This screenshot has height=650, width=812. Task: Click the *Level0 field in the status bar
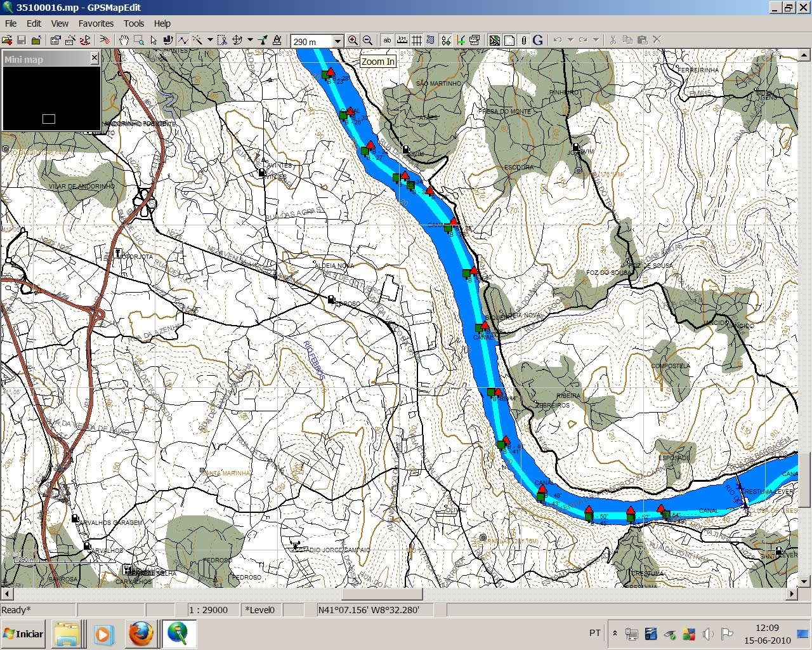point(261,609)
